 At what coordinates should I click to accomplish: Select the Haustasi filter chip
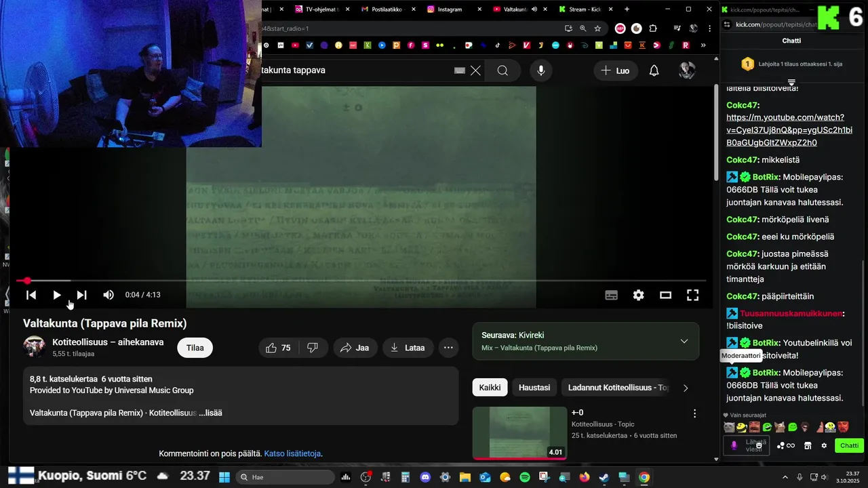[534, 388]
